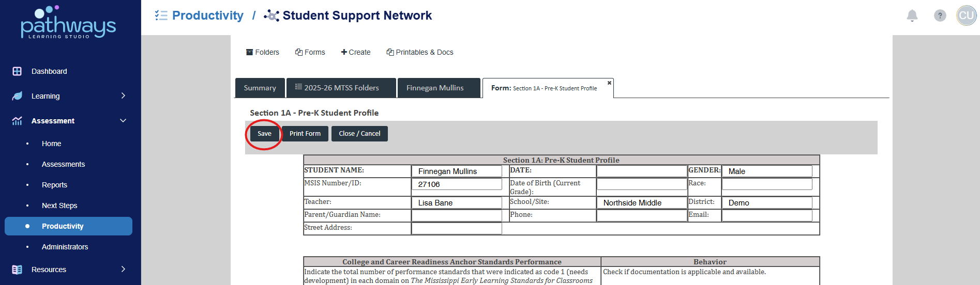Viewport: 980px width, 285px height.
Task: Click the Close / Cancel button
Action: pyautogui.click(x=359, y=134)
